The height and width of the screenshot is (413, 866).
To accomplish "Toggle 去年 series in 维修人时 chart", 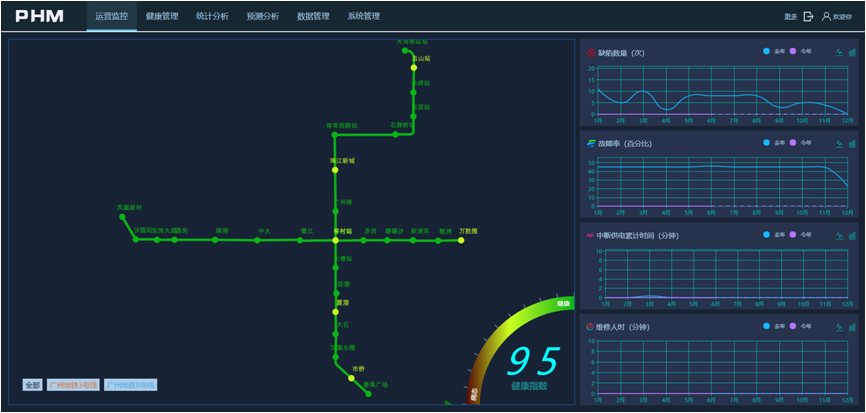I will click(772, 326).
